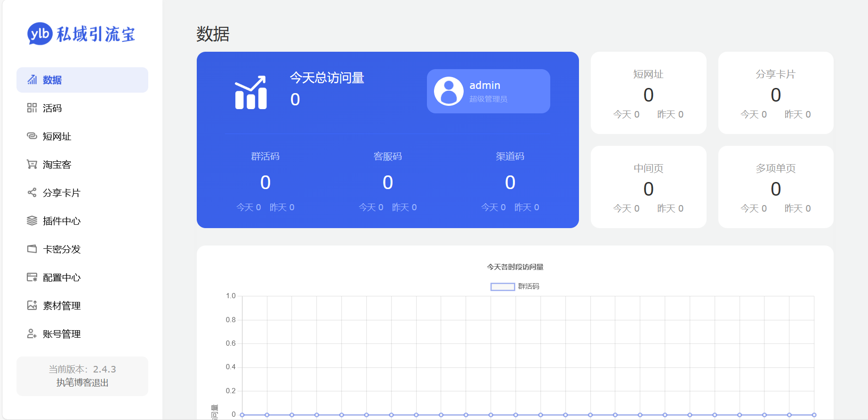The width and height of the screenshot is (868, 420).
Task: Click the 中间页 statistics card title
Action: point(648,168)
